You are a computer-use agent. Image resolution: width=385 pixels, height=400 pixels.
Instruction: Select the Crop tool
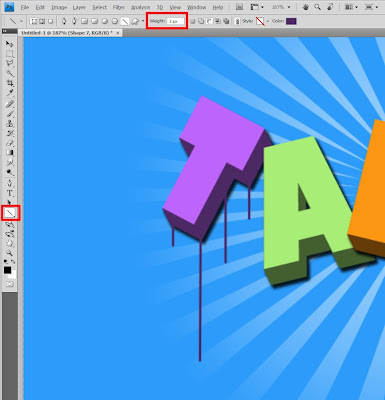point(10,83)
